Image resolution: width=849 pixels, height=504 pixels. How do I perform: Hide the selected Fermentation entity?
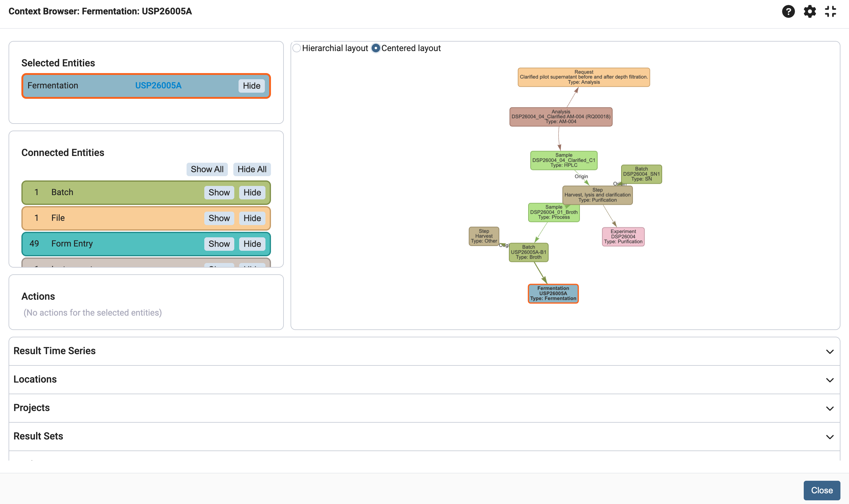pyautogui.click(x=252, y=86)
